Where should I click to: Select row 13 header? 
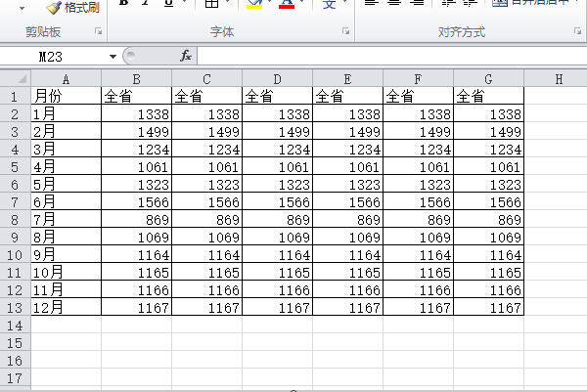pyautogui.click(x=15, y=307)
